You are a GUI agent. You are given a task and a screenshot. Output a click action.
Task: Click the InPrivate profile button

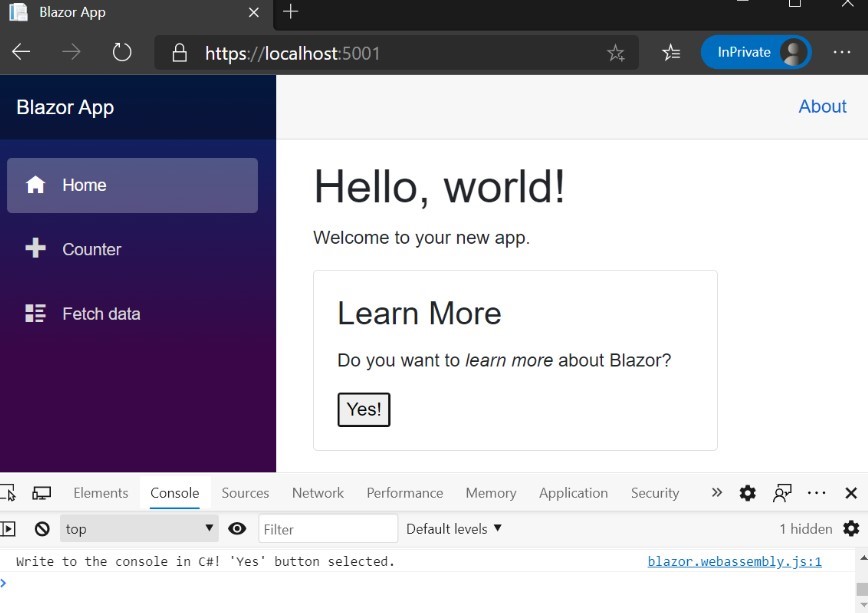tap(756, 53)
